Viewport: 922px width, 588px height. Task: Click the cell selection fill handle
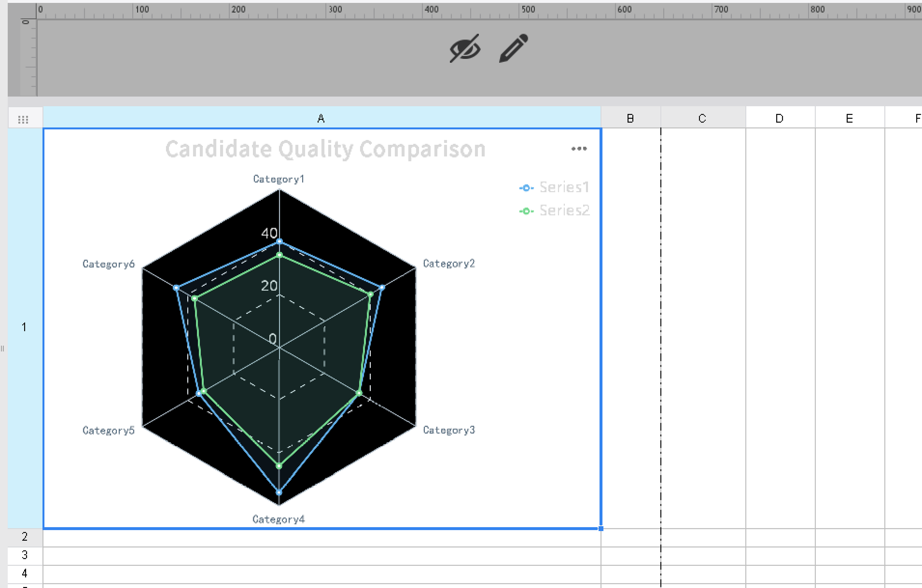coord(601,529)
